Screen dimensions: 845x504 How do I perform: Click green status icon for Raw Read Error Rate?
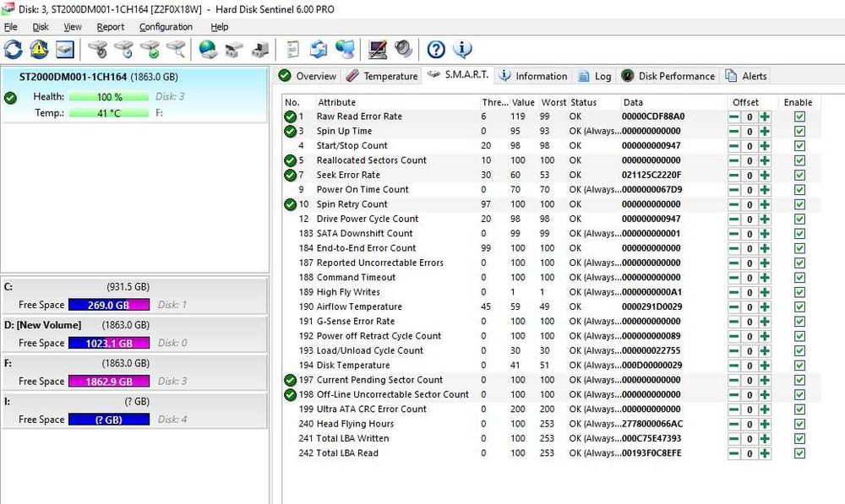coord(290,117)
